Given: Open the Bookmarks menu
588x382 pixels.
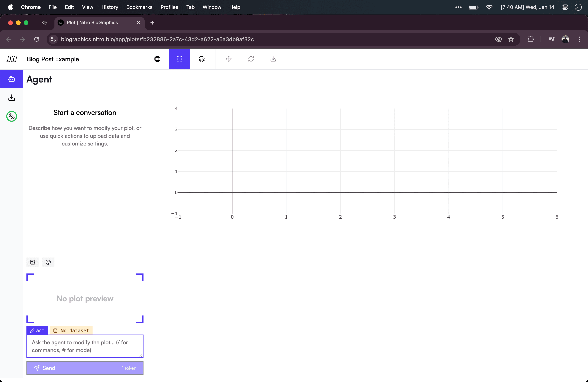Looking at the screenshot, I should [x=139, y=7].
